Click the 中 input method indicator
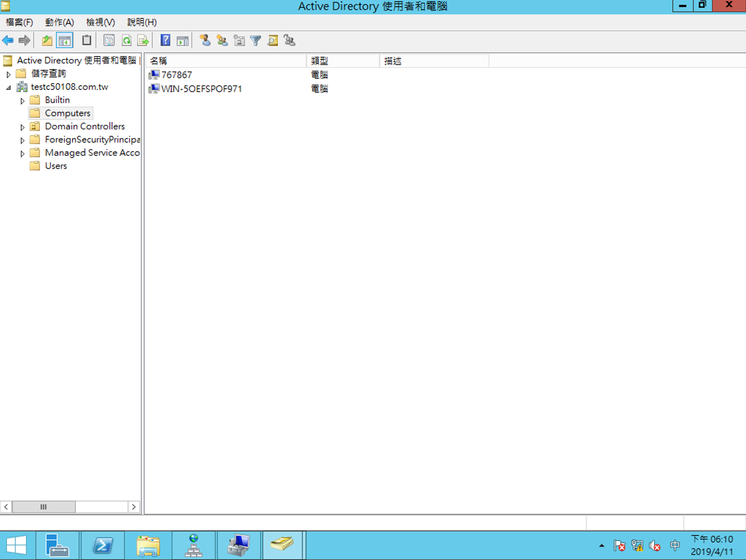The height and width of the screenshot is (560, 746). pyautogui.click(x=675, y=546)
